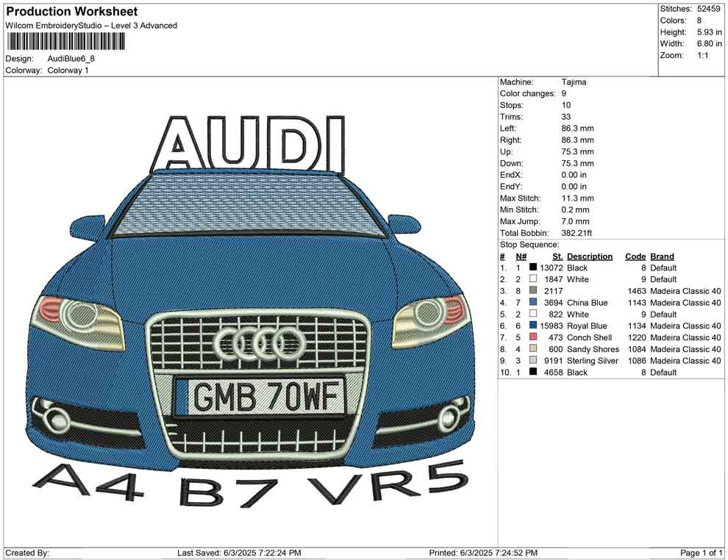
Task: Click the Machine value Tajima
Action: (x=574, y=82)
